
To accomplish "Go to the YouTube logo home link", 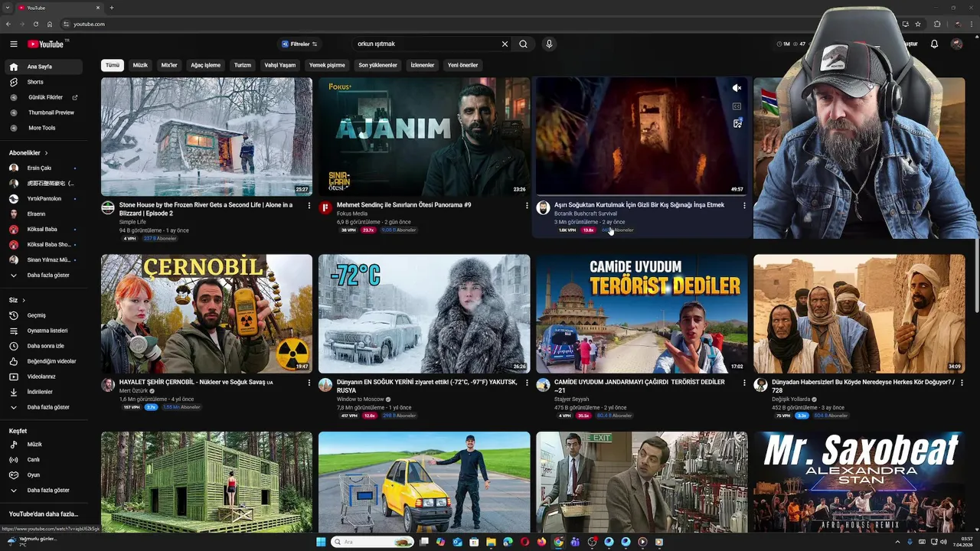I will coord(46,44).
